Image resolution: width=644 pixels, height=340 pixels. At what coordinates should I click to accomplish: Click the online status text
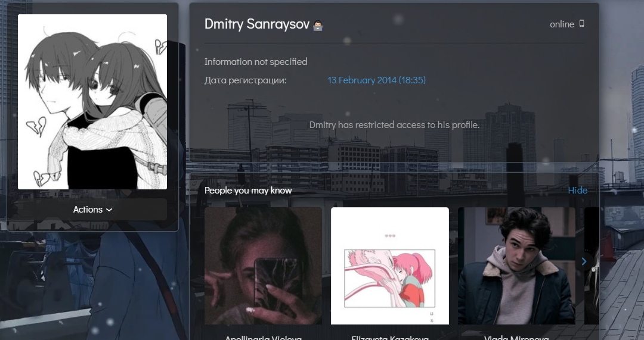(562, 24)
